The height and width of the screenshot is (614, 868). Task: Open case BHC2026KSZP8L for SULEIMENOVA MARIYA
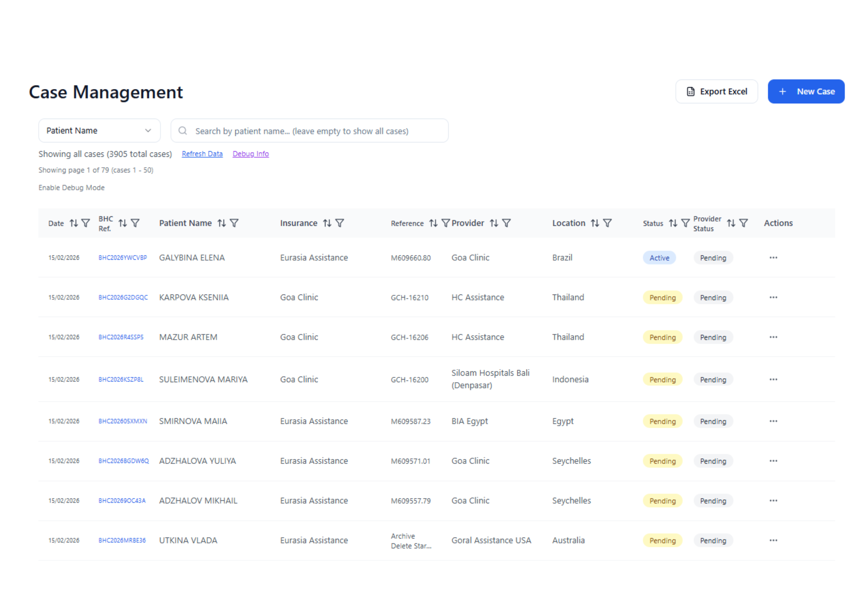[122, 379]
